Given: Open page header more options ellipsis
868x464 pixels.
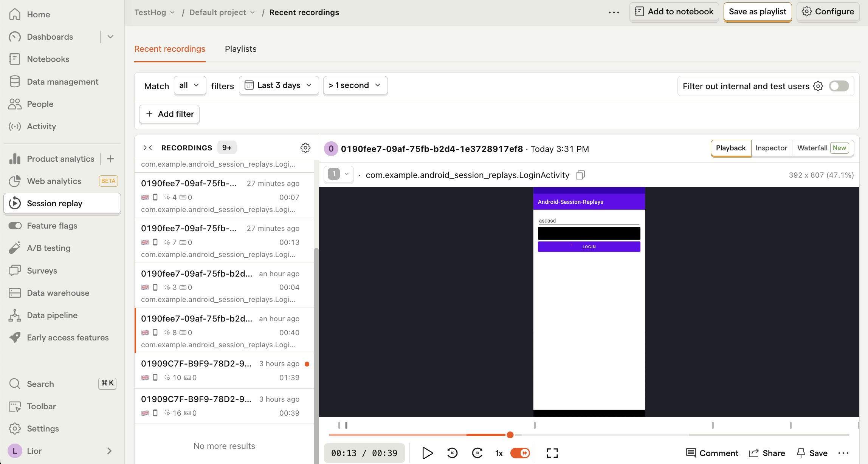Looking at the screenshot, I should coord(614,12).
